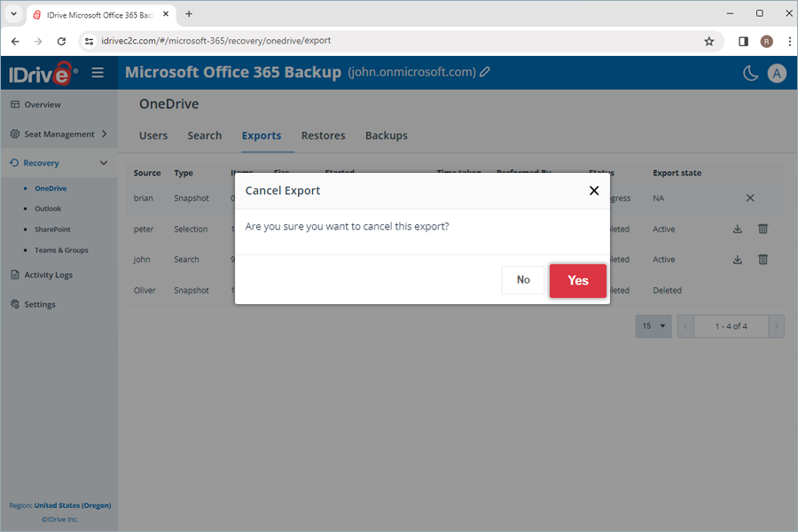798x532 pixels.
Task: Download john's export file
Action: [737, 259]
